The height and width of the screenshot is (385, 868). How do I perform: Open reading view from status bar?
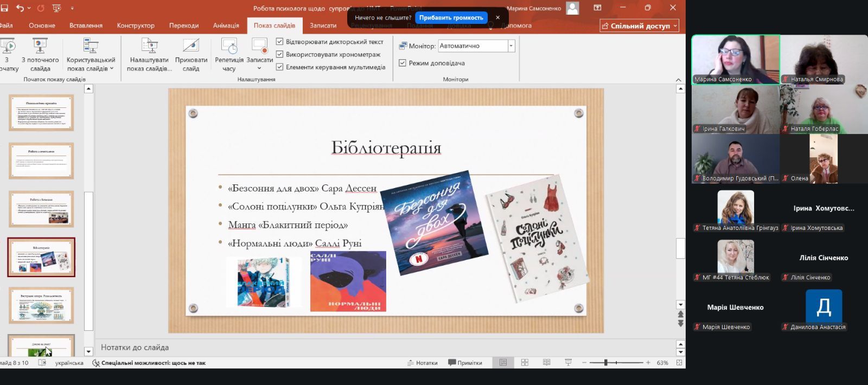(546, 363)
